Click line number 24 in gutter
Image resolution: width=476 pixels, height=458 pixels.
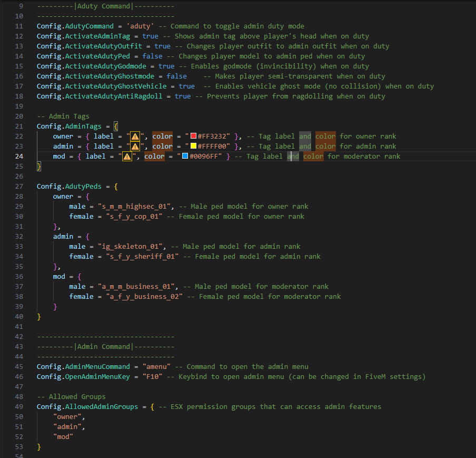19,156
